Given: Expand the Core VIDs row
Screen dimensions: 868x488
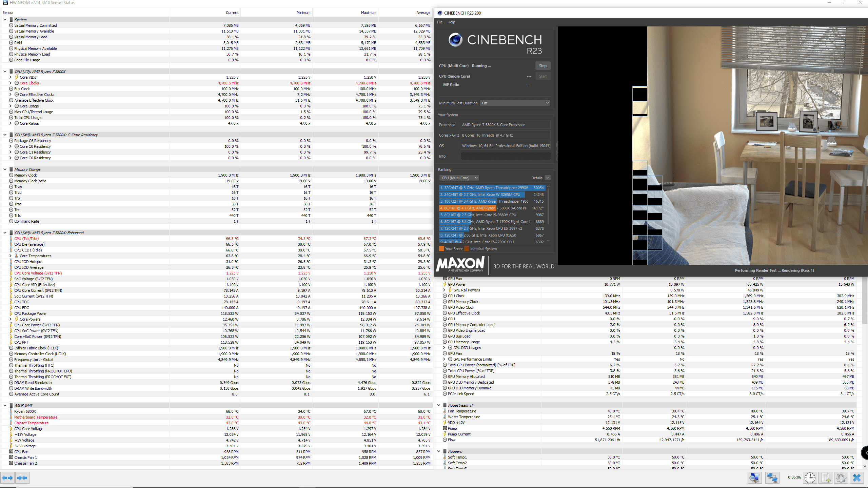Looking at the screenshot, I should [10, 77].
